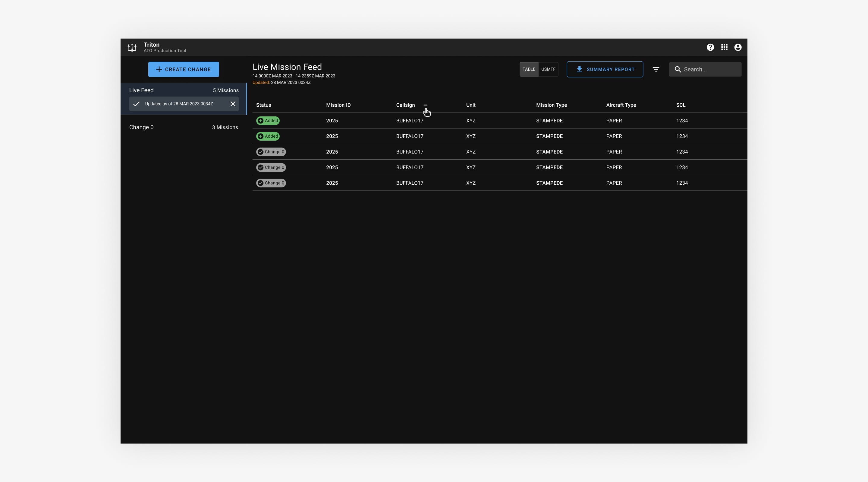Click the CREATE CHANGE button
The image size is (868, 482).
tap(183, 69)
